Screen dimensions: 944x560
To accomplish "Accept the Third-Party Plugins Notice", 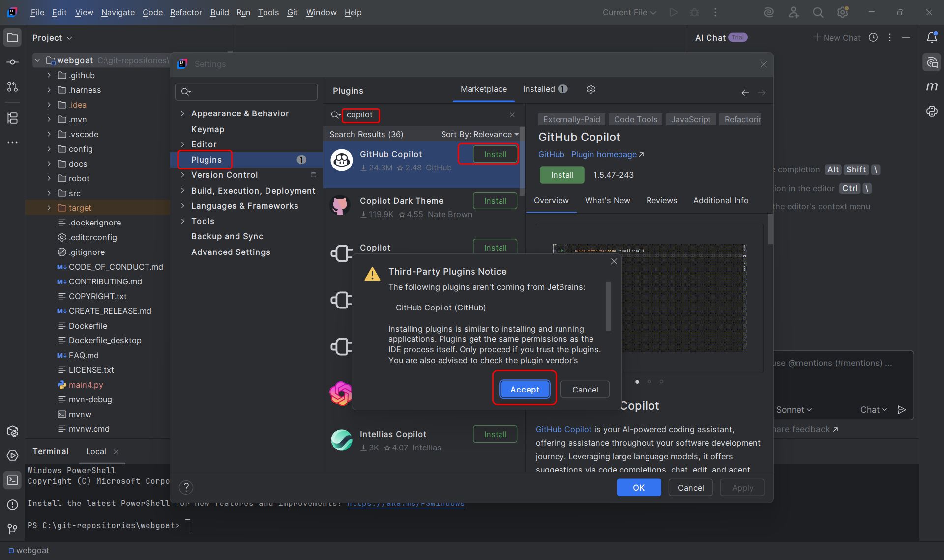I will pyautogui.click(x=525, y=390).
